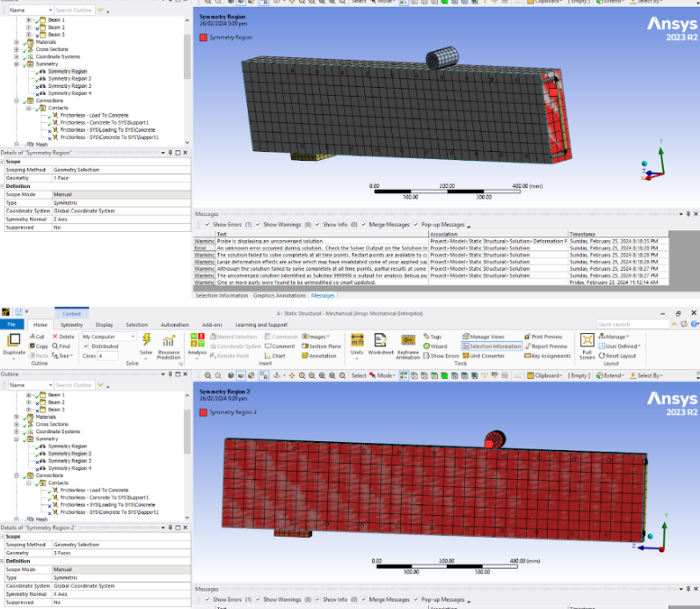
Task: Insert a Comment from the Insert group
Action: point(280,346)
